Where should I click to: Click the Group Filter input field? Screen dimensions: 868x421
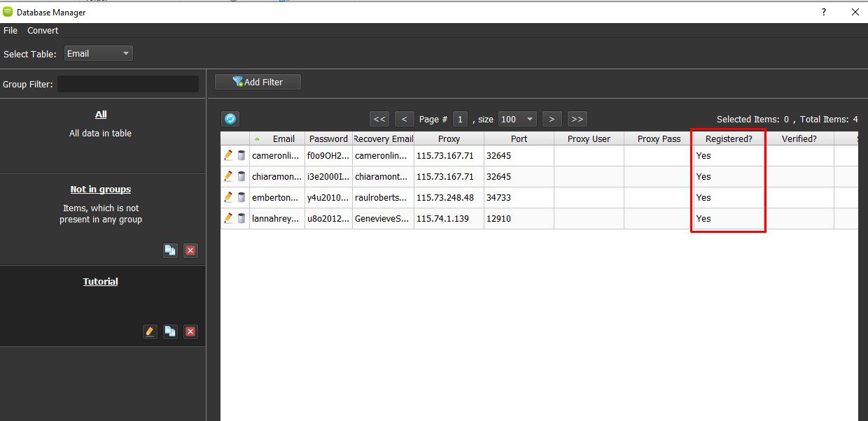click(x=128, y=84)
